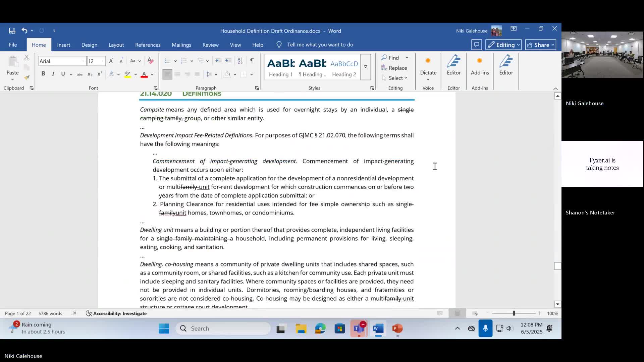This screenshot has width=644, height=362.
Task: Adjust the zoom slider
Action: (513, 313)
